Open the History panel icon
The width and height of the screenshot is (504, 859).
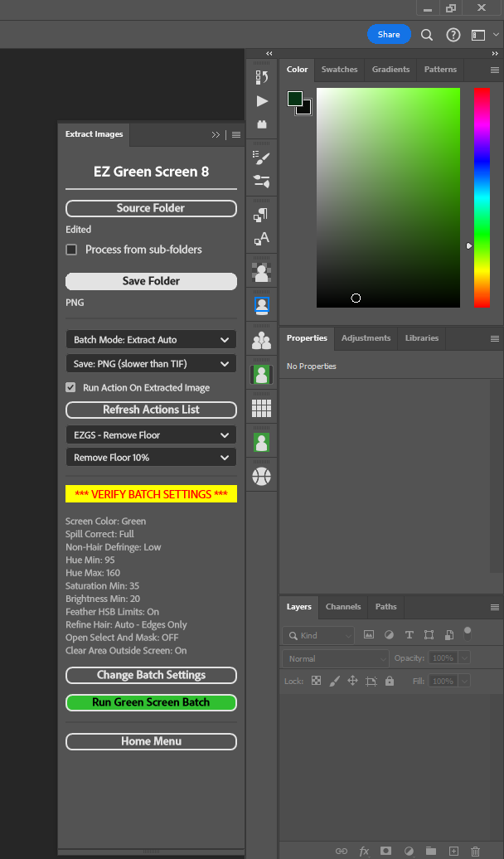point(262,77)
